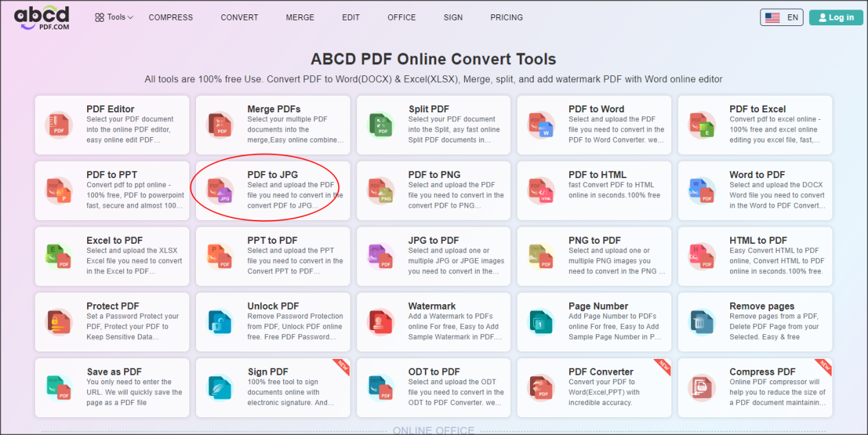Screen dimensions: 868x435
Task: Open the PDF to Word title link
Action: (x=596, y=109)
